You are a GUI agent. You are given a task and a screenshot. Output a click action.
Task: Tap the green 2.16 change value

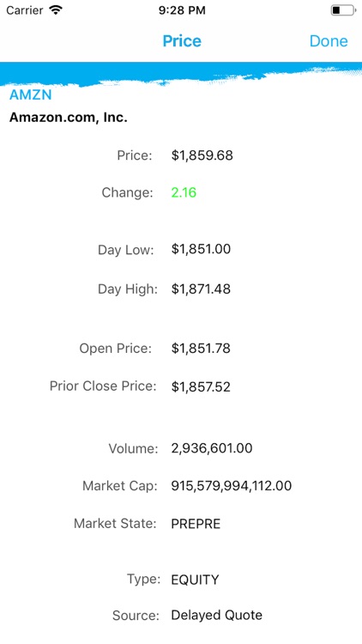(x=184, y=192)
